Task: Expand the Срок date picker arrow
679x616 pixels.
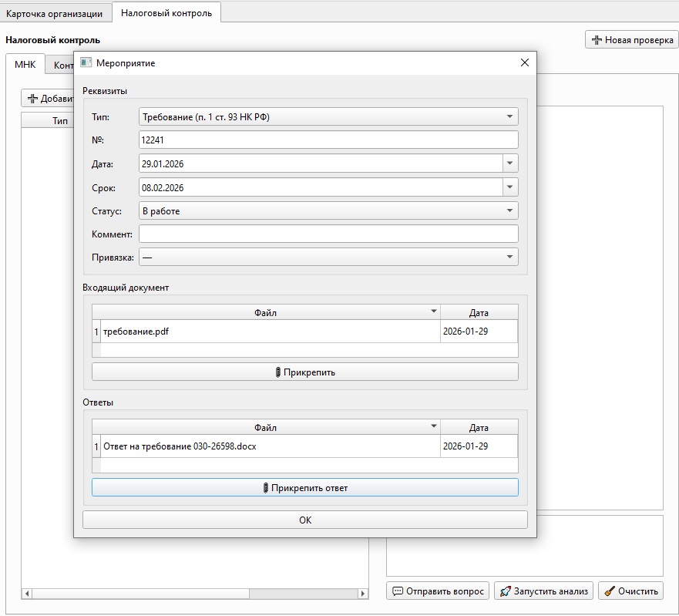Action: 509,187
